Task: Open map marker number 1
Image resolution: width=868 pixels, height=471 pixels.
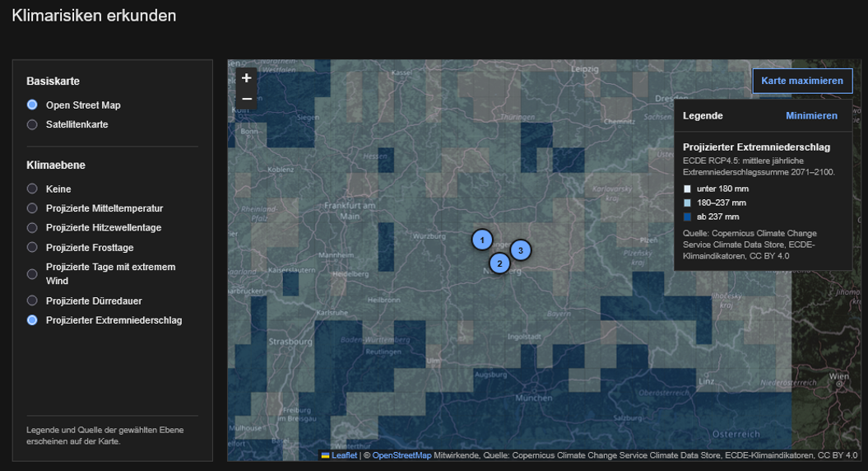Action: (x=482, y=240)
